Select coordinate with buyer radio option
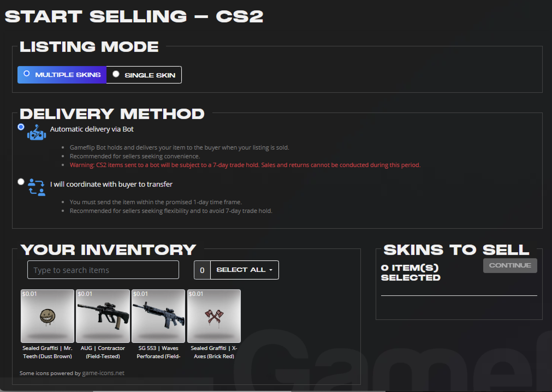Viewport: 552px width, 392px height. [21, 182]
